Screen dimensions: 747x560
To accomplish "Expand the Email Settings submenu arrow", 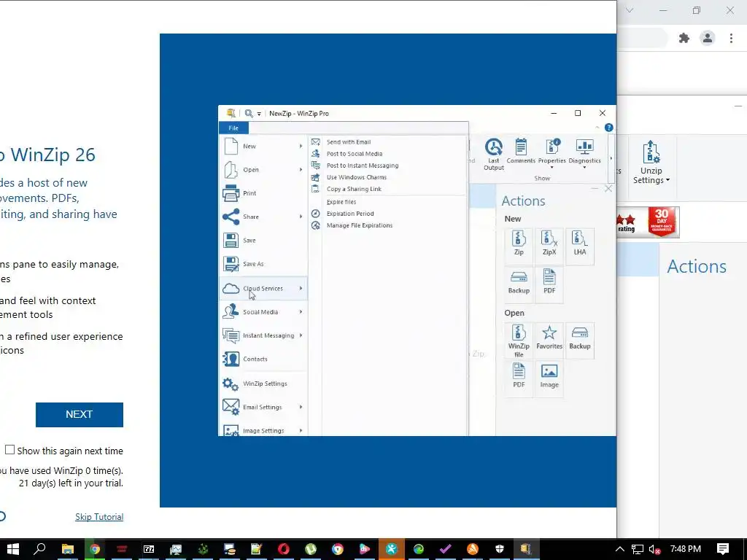I will pos(301,407).
